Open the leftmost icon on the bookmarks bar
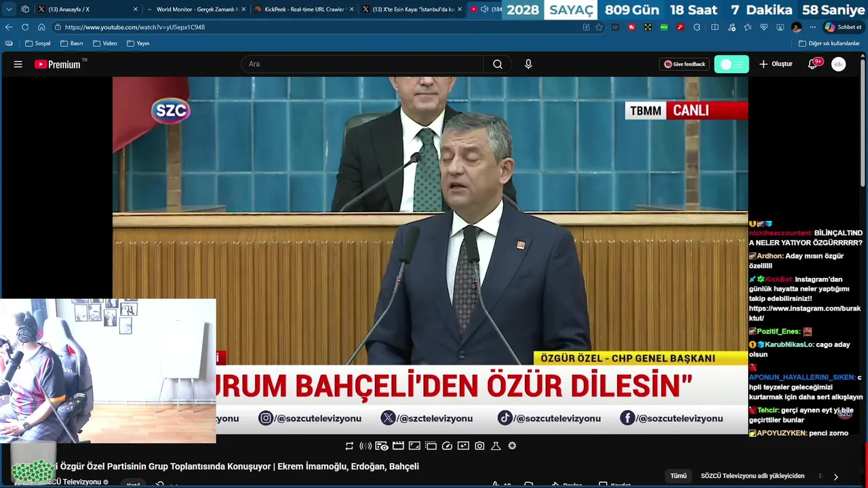 [9, 43]
